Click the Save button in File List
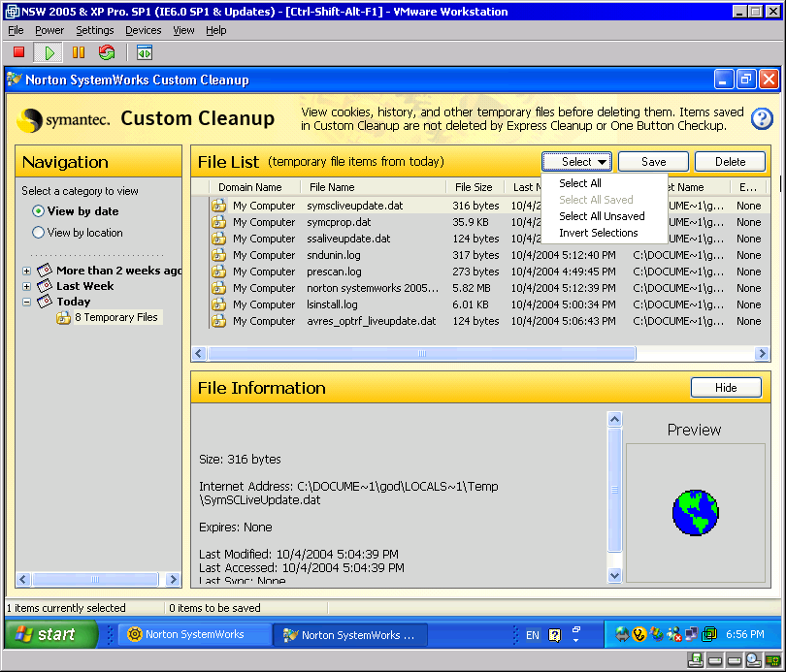Viewport: 786px width, 672px height. pos(653,162)
